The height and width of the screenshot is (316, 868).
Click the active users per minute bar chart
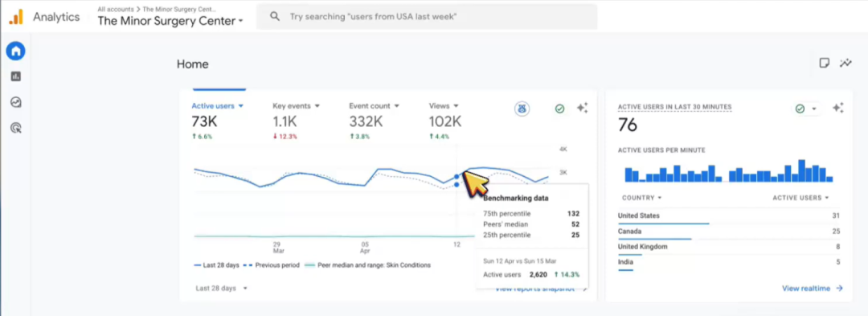tap(728, 171)
